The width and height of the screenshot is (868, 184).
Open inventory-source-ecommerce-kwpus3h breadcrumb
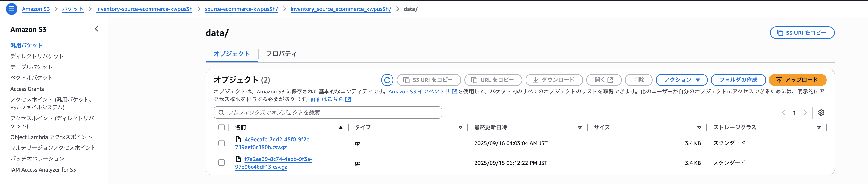click(x=144, y=9)
